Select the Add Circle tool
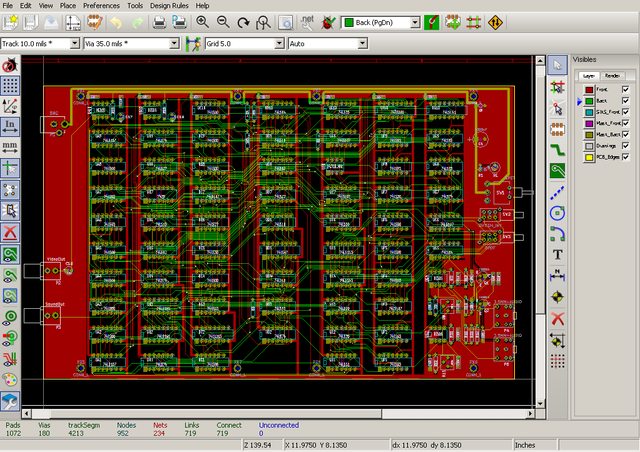 tap(558, 211)
